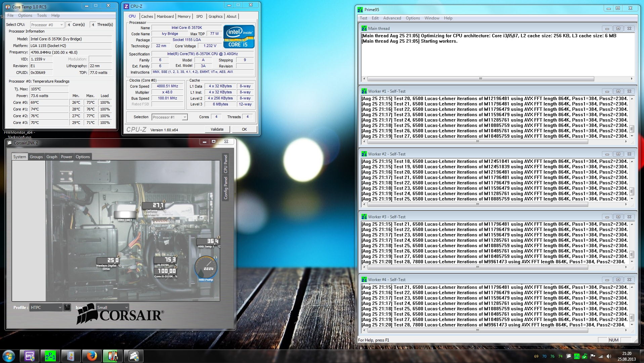Open Prime95 Window menu
Viewport: 644px width, 363px height.
[x=432, y=18]
